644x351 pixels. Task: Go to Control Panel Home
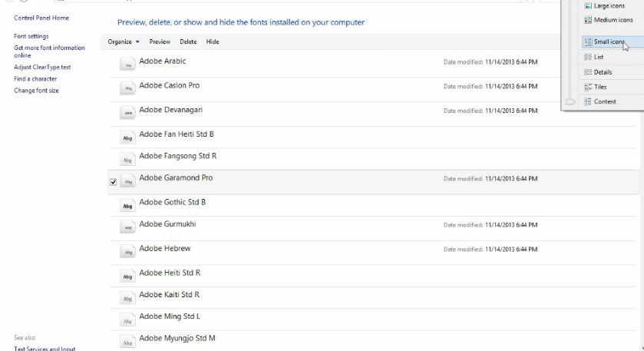[41, 18]
